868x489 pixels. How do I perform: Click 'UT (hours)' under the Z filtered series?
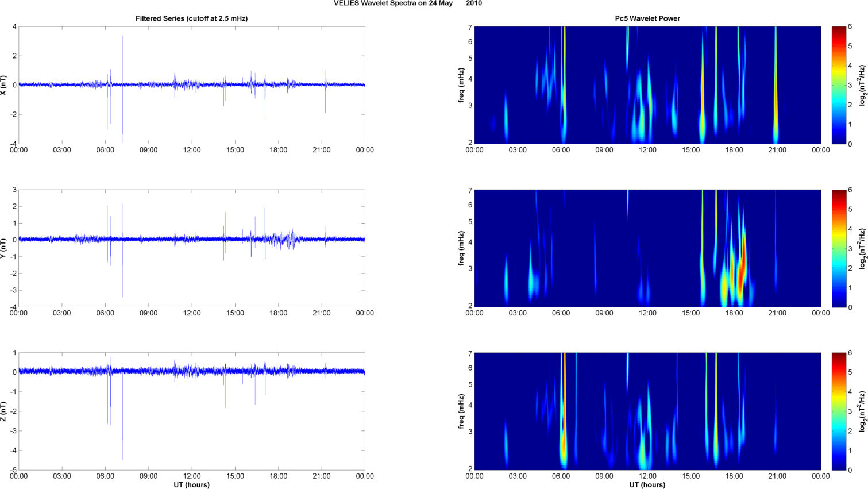[191, 484]
